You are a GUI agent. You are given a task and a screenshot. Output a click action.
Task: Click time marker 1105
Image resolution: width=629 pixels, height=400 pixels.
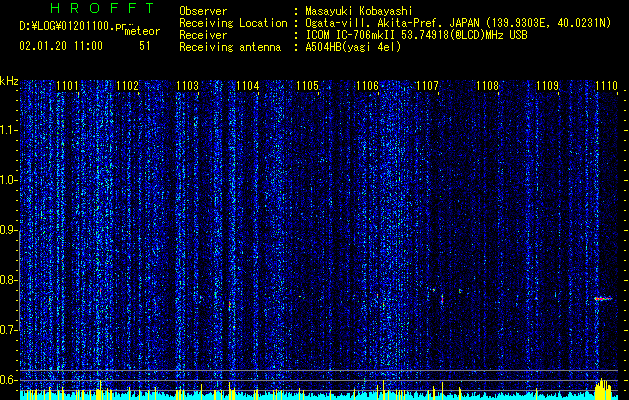308,86
